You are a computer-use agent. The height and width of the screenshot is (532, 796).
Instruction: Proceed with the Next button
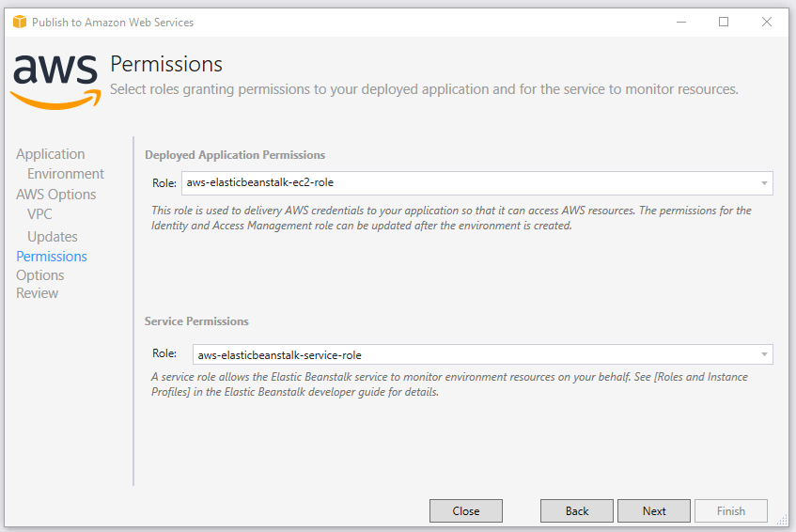pos(654,511)
